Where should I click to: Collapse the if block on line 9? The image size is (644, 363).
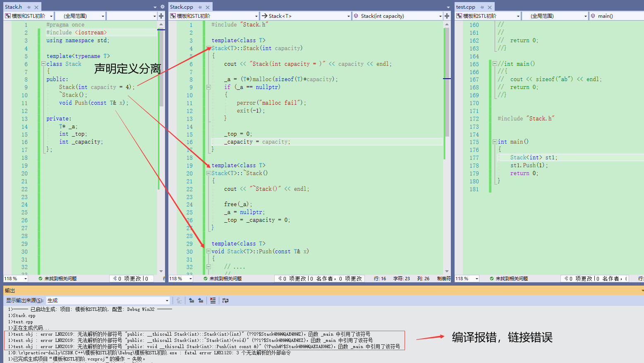click(208, 87)
